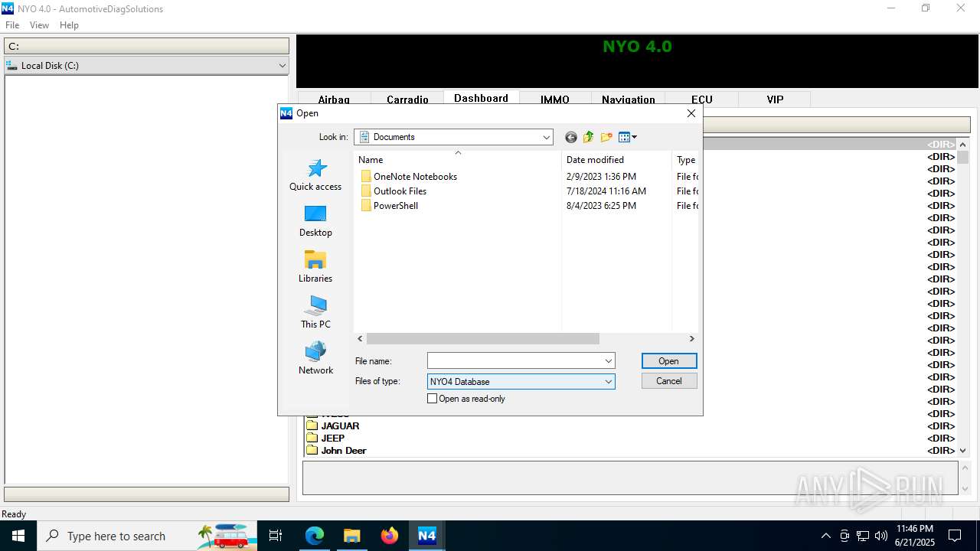Click the John Deer folder in main window
Image resolution: width=980 pixels, height=551 pixels.
click(x=336, y=451)
